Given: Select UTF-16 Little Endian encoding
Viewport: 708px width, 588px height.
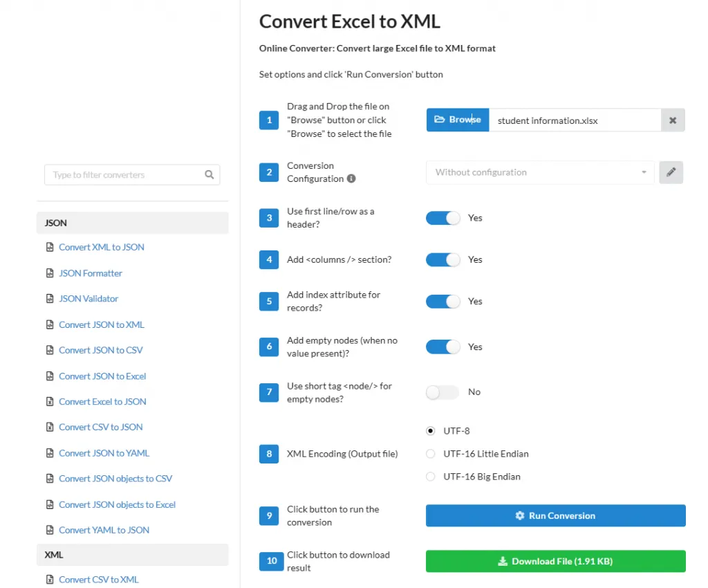Looking at the screenshot, I should coord(431,454).
